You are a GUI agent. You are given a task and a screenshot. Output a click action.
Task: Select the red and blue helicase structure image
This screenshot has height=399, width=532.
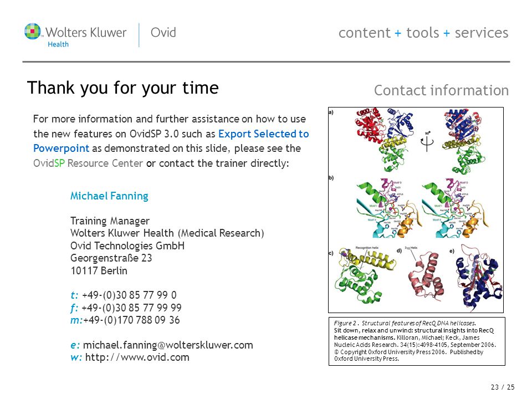(383, 140)
